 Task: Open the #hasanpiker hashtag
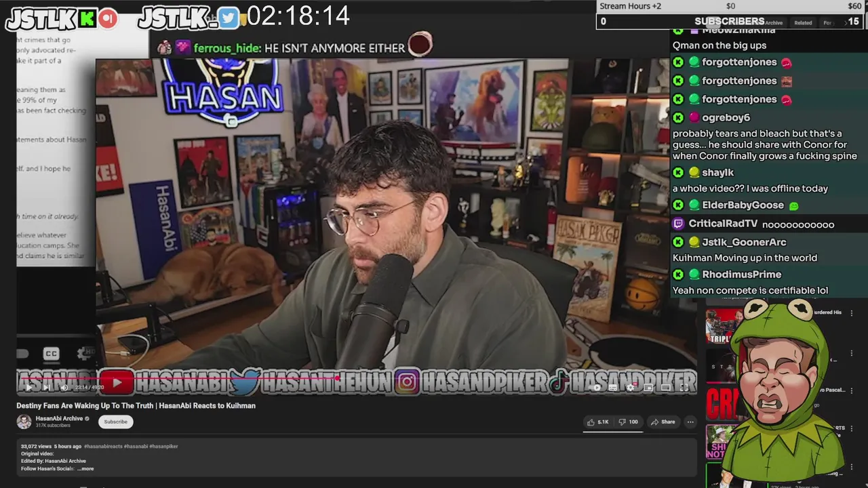pos(163,447)
